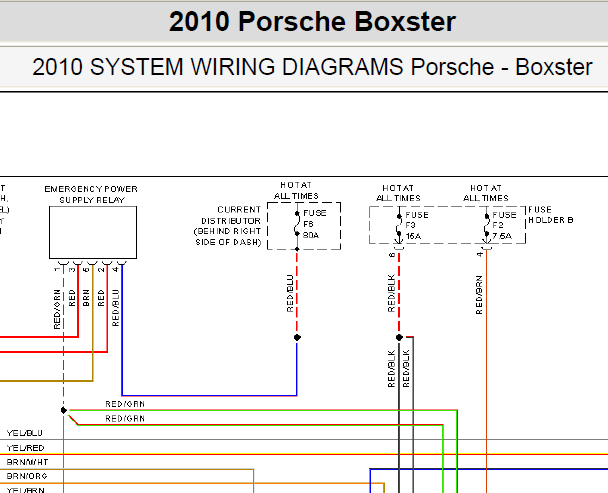The height and width of the screenshot is (493, 608).
Task: Select "RED/BLK" wire label directly under fuse F3
Action: coord(392,293)
